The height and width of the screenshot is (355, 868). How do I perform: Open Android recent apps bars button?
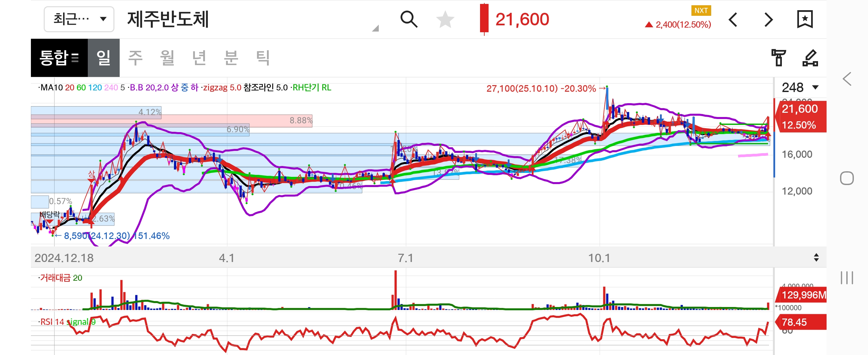point(847,277)
